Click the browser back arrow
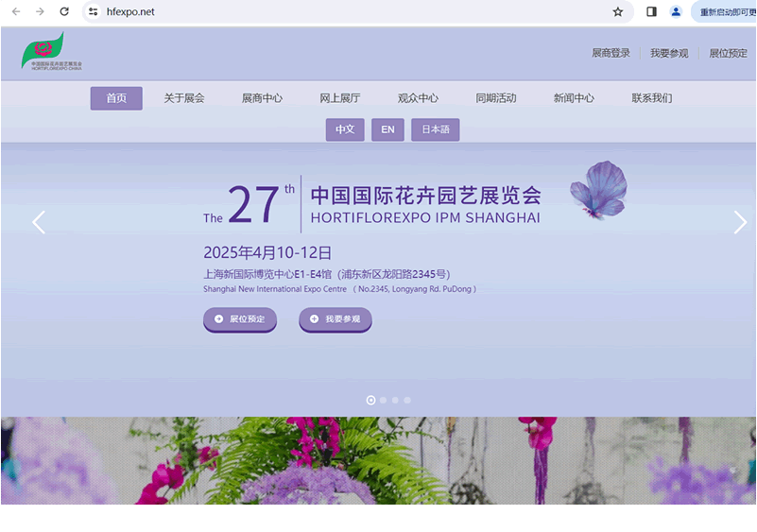This screenshot has width=757, height=532. [16, 11]
